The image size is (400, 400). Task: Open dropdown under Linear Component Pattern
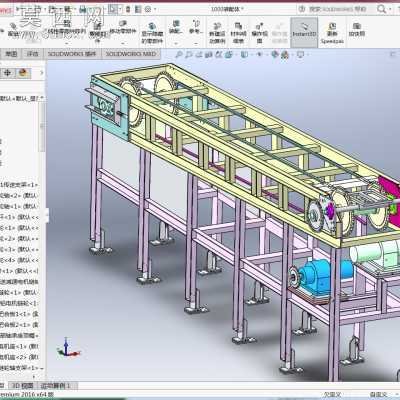coord(67,43)
